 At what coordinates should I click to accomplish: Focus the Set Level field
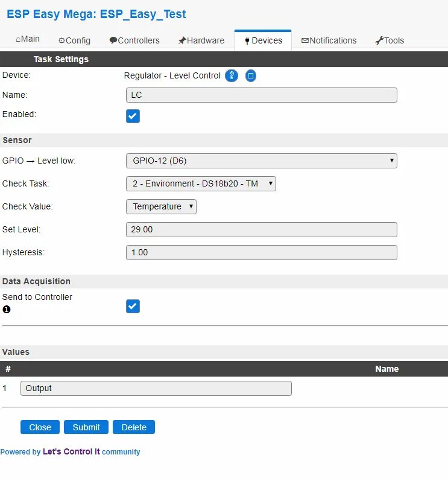pyautogui.click(x=262, y=229)
